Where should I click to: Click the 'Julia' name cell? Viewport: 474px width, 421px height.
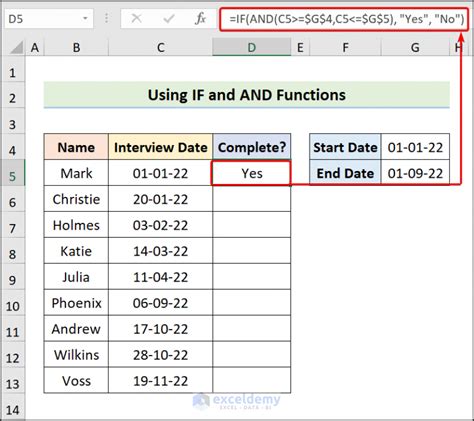coord(76,277)
